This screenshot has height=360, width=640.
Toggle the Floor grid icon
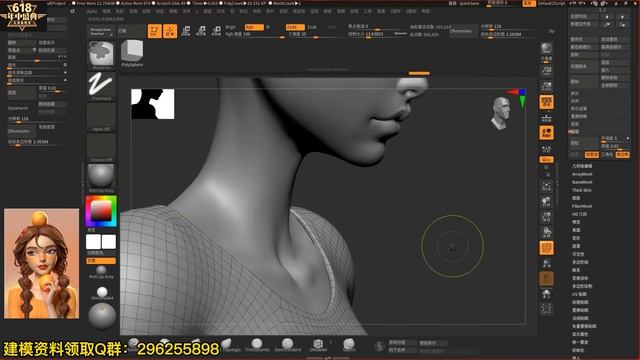[x=546, y=118]
